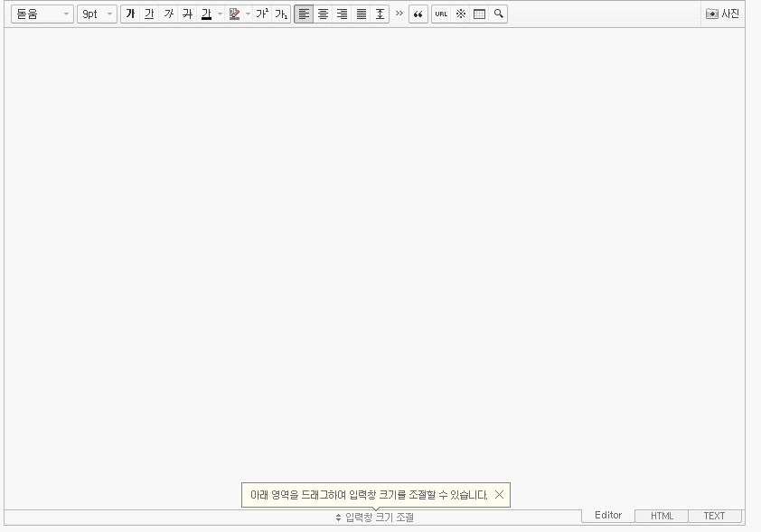The image size is (761, 532).
Task: Switch to the HTML tab
Action: [661, 516]
